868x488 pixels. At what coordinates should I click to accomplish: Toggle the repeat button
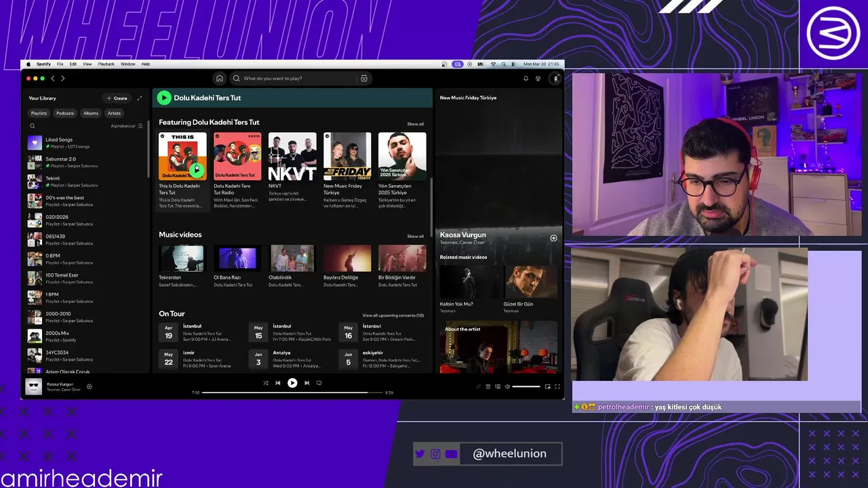tap(319, 383)
